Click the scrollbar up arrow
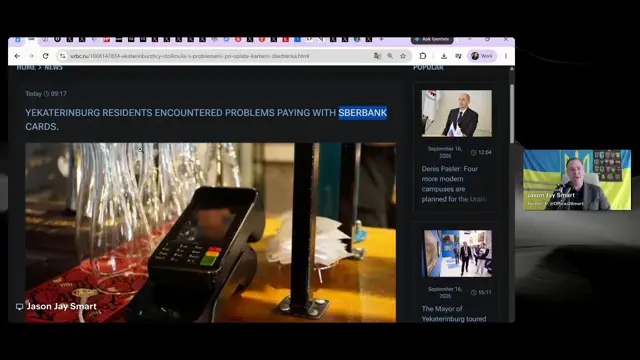The image size is (640, 360). click(x=512, y=69)
